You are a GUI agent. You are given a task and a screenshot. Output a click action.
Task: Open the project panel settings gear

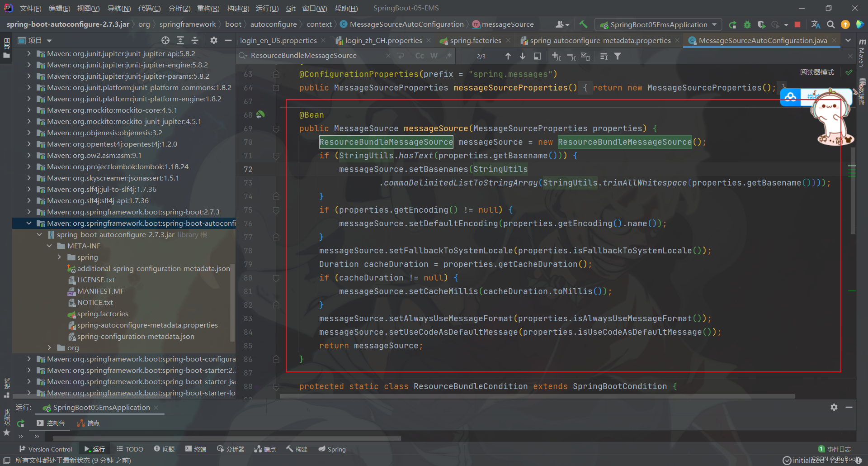(214, 40)
